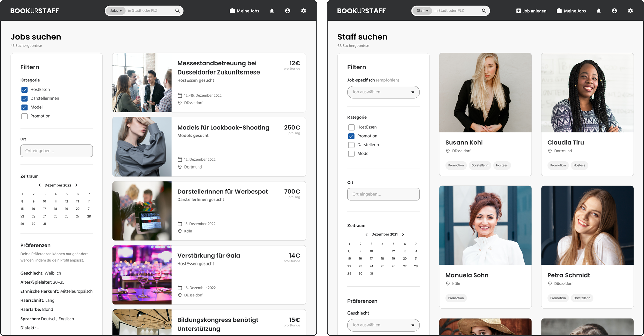This screenshot has width=644, height=336.
Task: Click calendar icon beside 16. Dezember 2022
Action: coord(180,288)
